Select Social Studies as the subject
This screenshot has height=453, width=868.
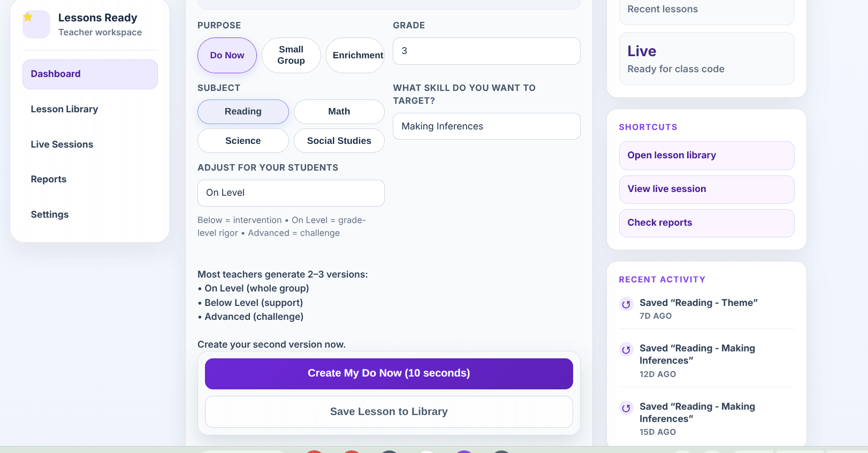click(339, 141)
